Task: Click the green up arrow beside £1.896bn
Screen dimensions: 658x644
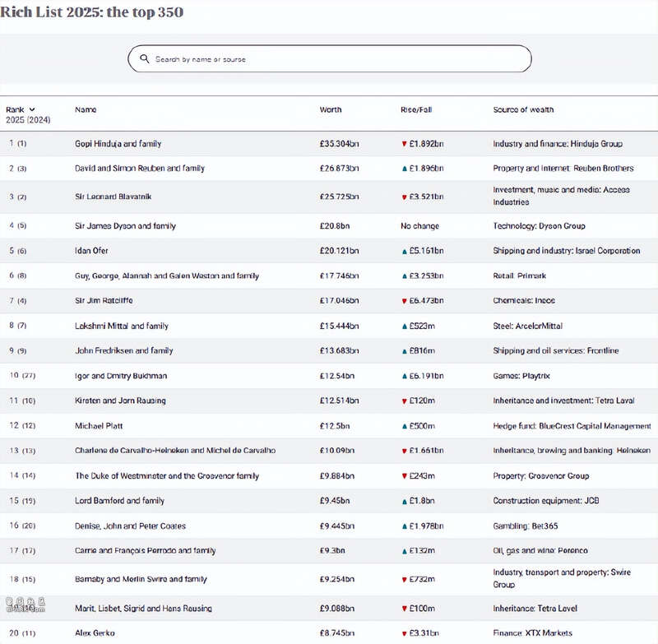Action: pyautogui.click(x=404, y=169)
